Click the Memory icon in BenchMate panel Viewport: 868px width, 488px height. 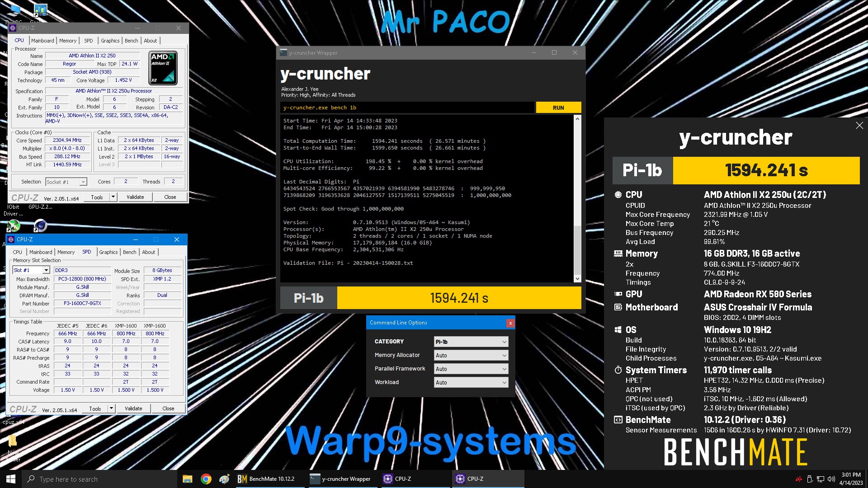click(618, 253)
